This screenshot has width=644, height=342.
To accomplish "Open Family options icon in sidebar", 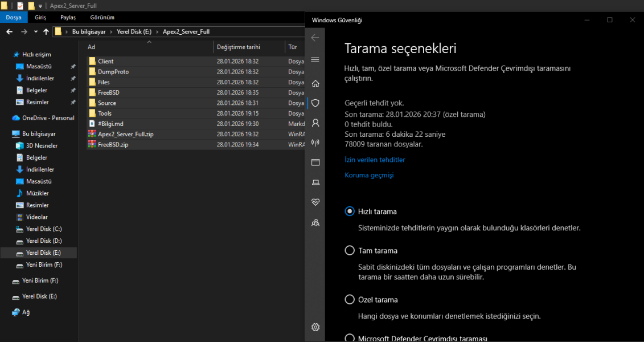I will (x=315, y=222).
